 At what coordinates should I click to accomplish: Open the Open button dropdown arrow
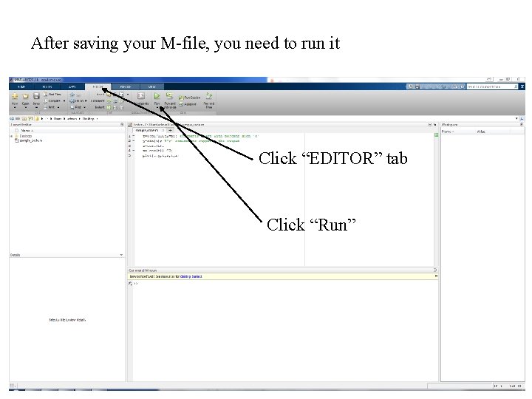point(25,108)
